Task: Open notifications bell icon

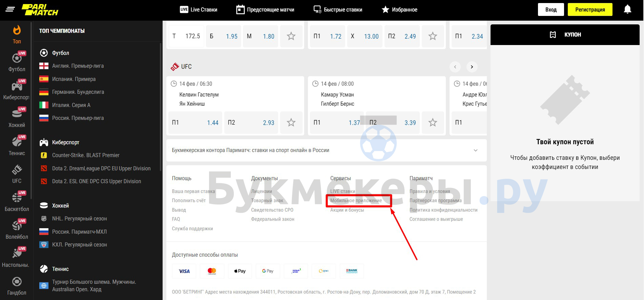Action: coord(627,9)
